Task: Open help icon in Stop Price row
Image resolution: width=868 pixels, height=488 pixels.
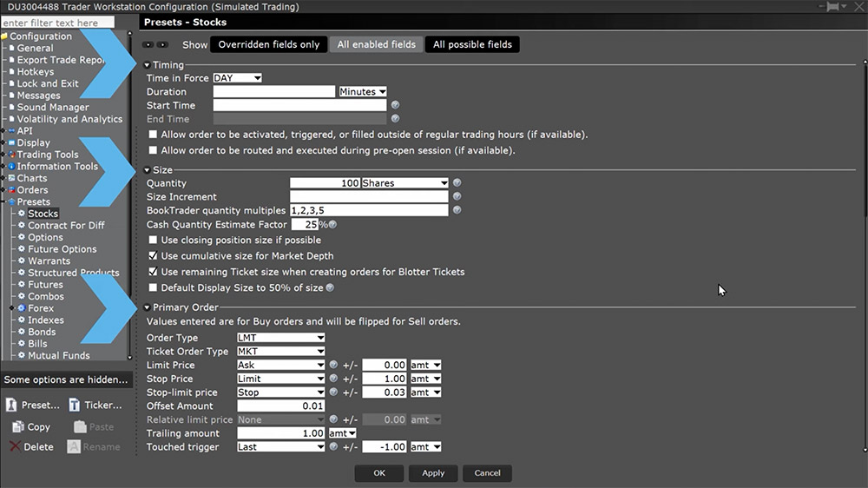Action: tap(333, 379)
